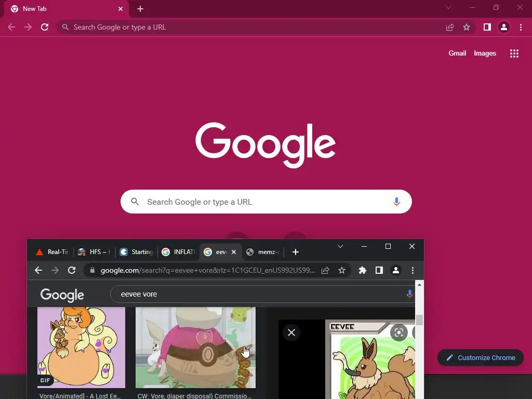Screen dimensions: 532x399
Task: Open the profile avatar in the background Chrome window
Action: coord(504,27)
